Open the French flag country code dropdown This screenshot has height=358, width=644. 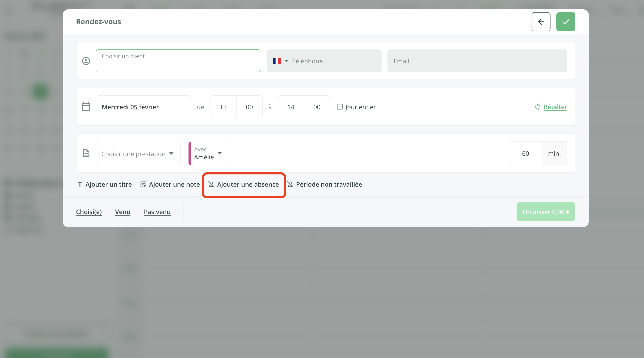(x=280, y=61)
